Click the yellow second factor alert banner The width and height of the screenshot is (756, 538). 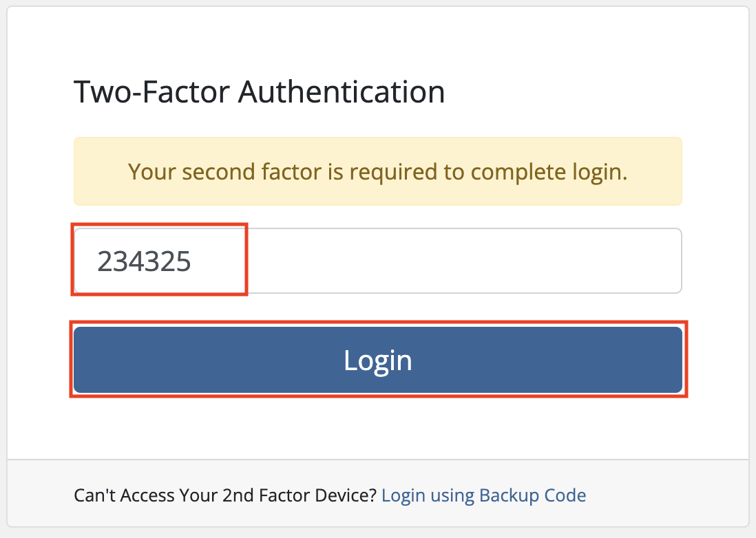click(378, 171)
